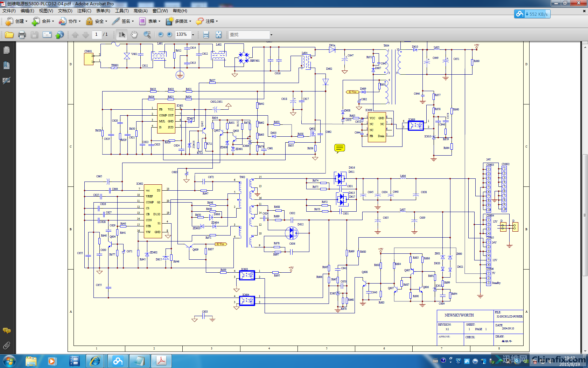Click the 查找 find text field
The height and width of the screenshot is (368, 588).
point(249,35)
